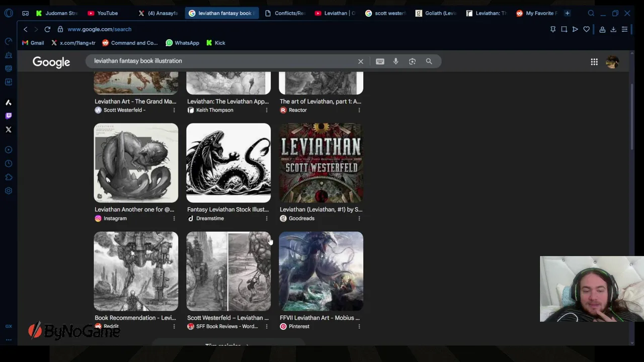Image resolution: width=644 pixels, height=362 pixels.
Task: Search by image with Lens
Action: (413, 61)
